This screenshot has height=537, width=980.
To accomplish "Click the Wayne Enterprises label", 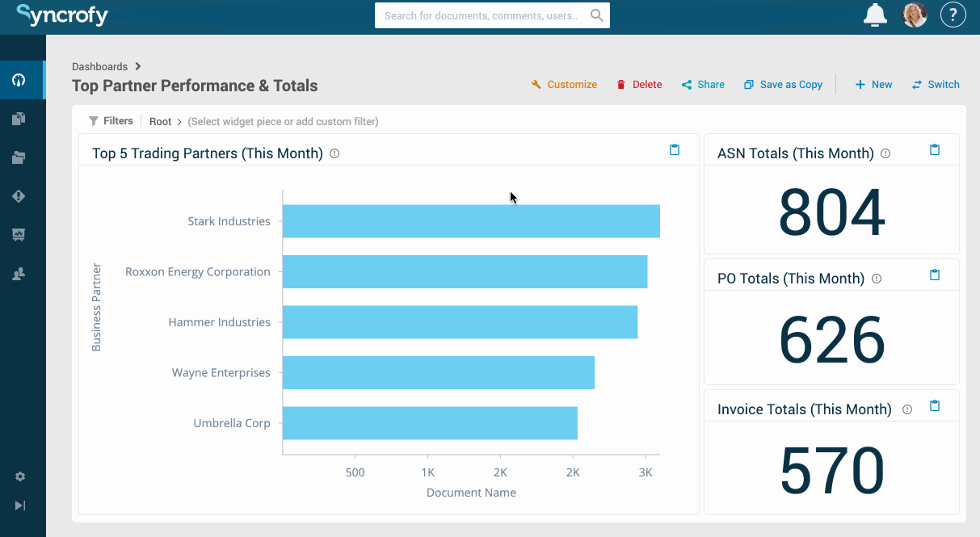I will 221,373.
